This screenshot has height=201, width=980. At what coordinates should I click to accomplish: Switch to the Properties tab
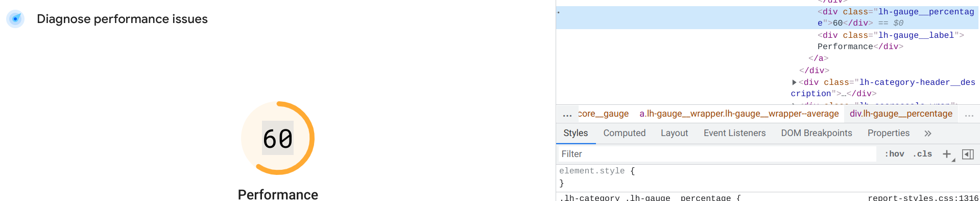coord(888,133)
